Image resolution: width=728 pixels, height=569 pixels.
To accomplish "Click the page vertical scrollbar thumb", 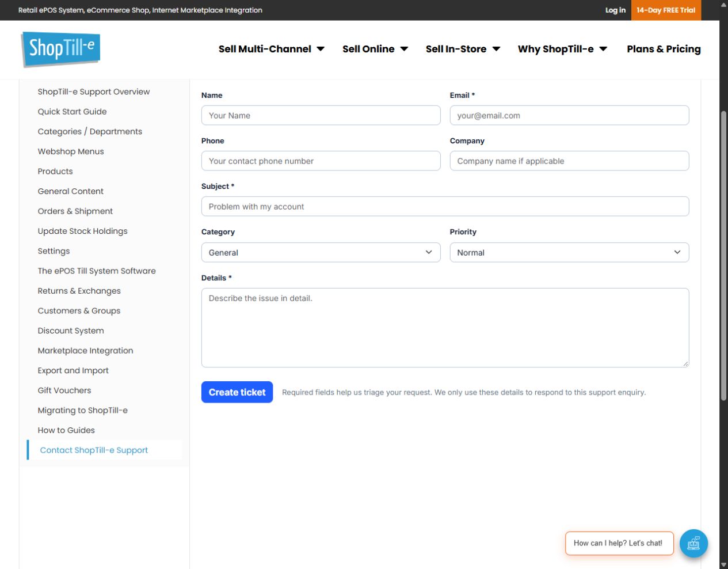I will coord(723,255).
